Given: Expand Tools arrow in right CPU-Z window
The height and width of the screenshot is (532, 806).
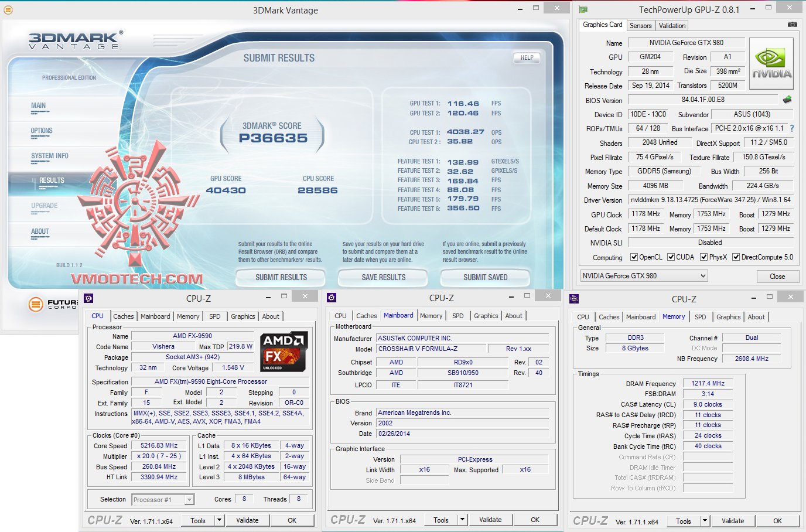Looking at the screenshot, I should [x=705, y=521].
